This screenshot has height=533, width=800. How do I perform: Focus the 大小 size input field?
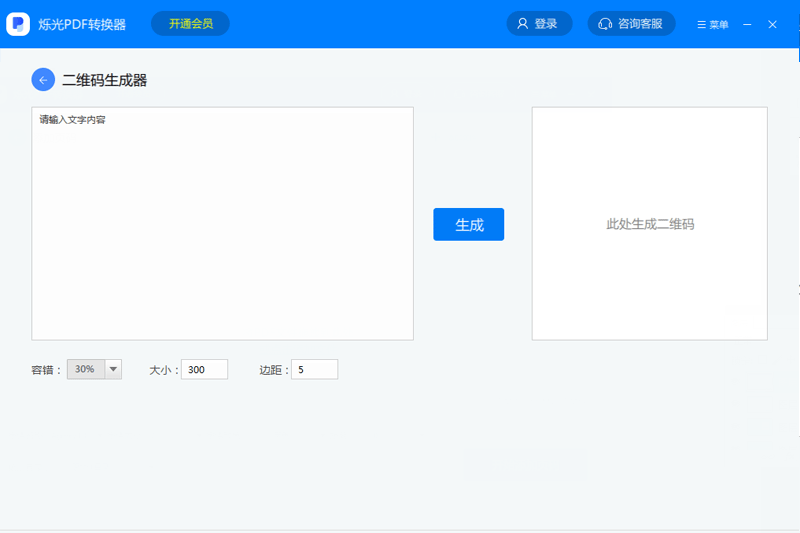204,370
